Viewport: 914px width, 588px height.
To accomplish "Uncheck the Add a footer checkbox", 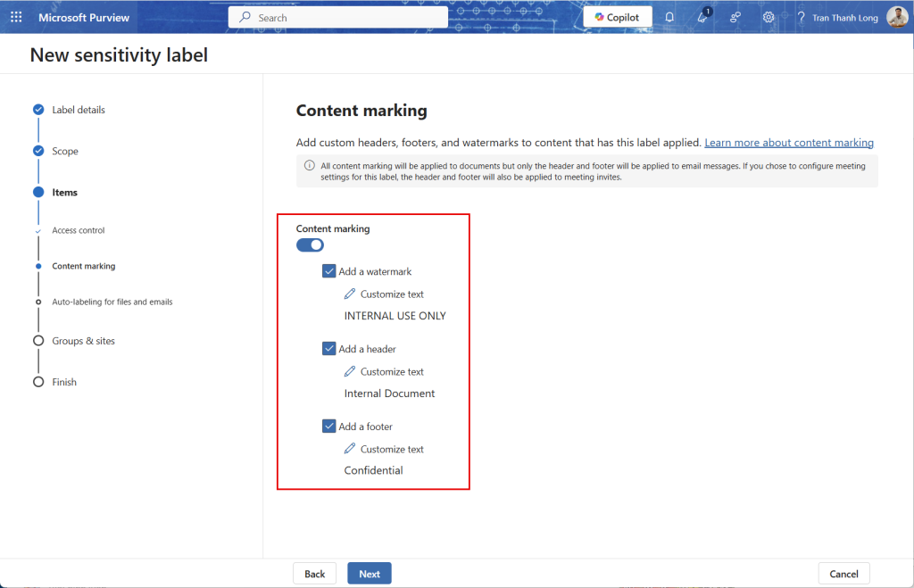I will click(x=329, y=427).
